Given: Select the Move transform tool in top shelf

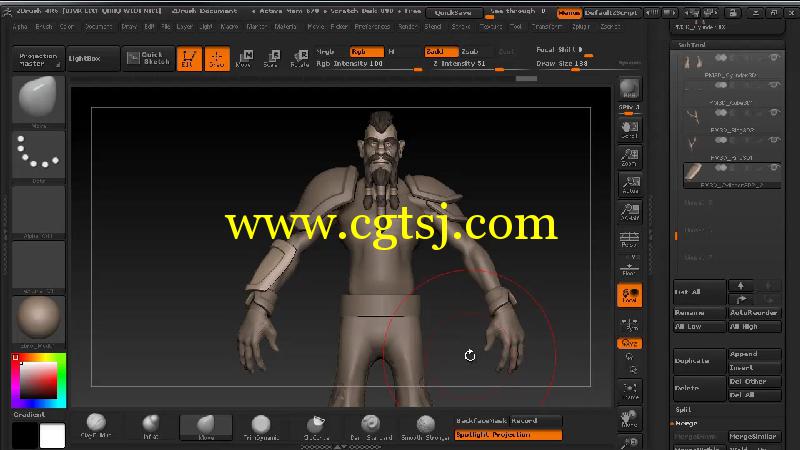Looking at the screenshot, I should (x=244, y=59).
